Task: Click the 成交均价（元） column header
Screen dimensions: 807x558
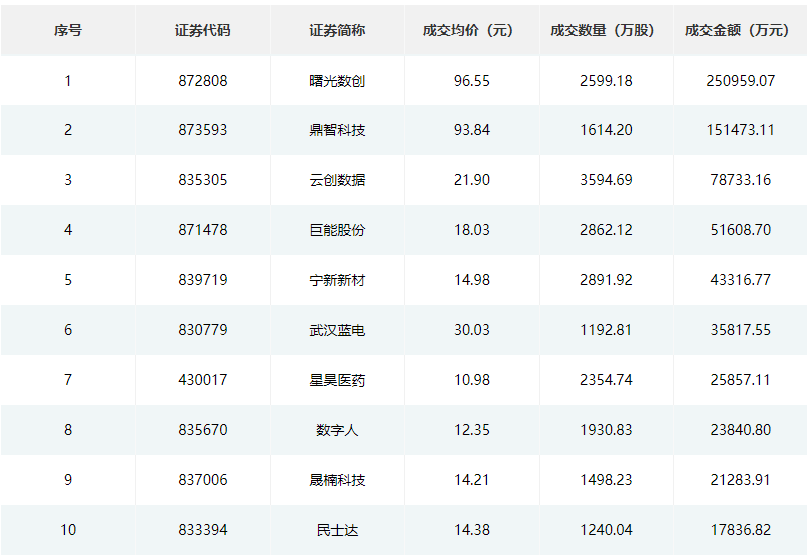Action: [x=471, y=30]
